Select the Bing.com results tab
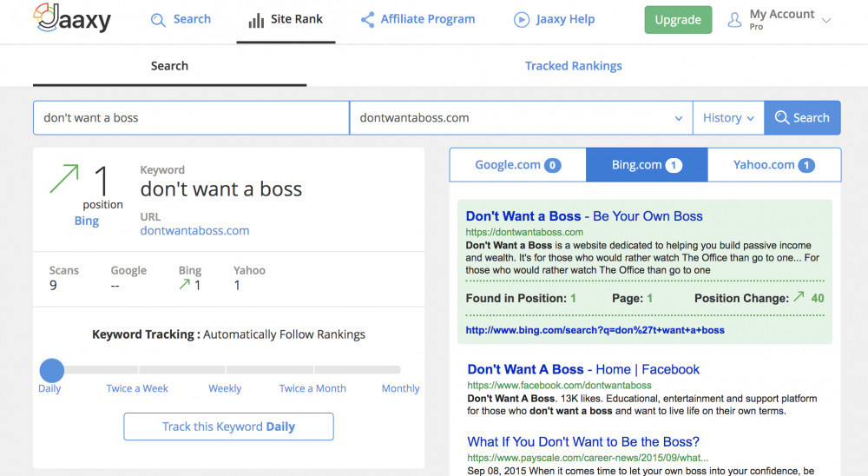Viewport: 868px width, 476px height. 647,164
